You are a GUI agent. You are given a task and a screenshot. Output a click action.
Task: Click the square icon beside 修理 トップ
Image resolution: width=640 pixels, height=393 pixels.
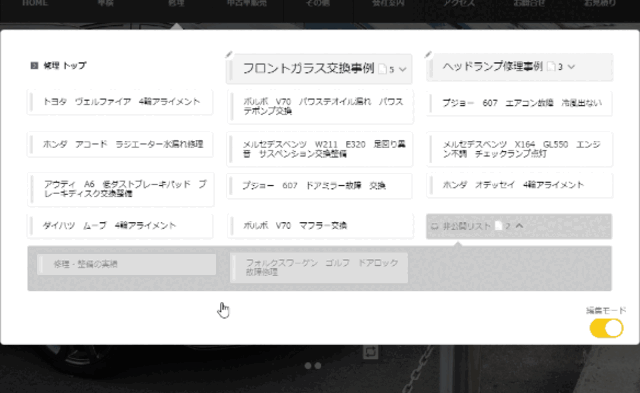click(x=34, y=65)
